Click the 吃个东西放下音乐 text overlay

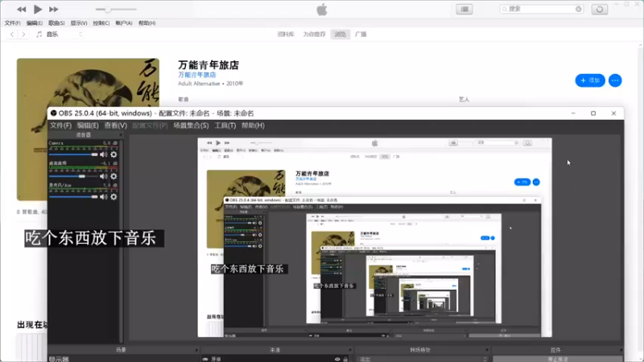click(94, 238)
